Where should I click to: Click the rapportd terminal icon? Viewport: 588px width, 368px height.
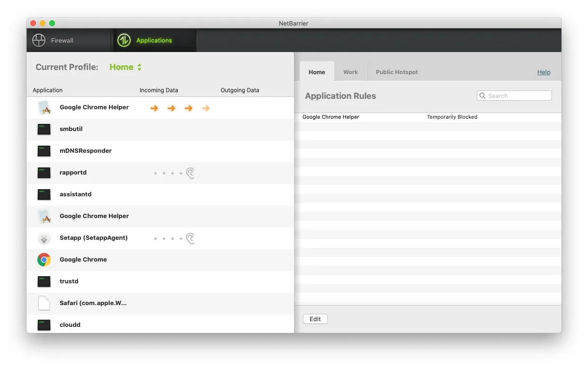[44, 173]
